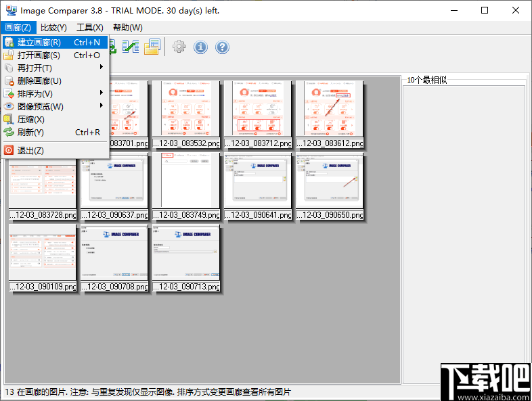Click the 10个最相似 panel heading
This screenshot has width=532, height=401.
(427, 80)
